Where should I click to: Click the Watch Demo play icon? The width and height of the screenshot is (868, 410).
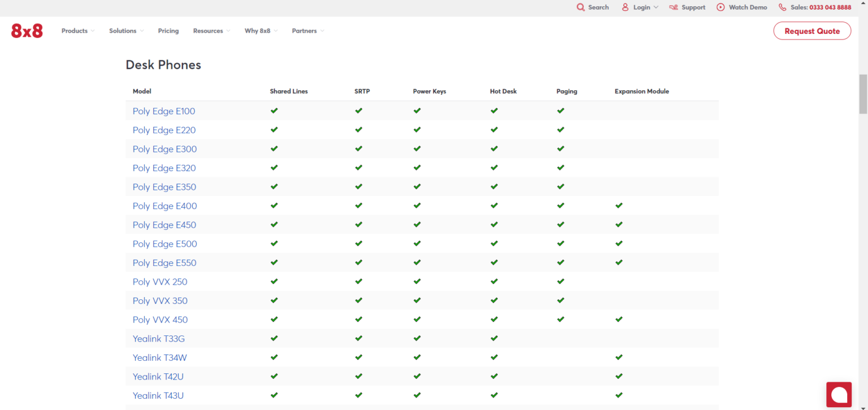coord(721,7)
